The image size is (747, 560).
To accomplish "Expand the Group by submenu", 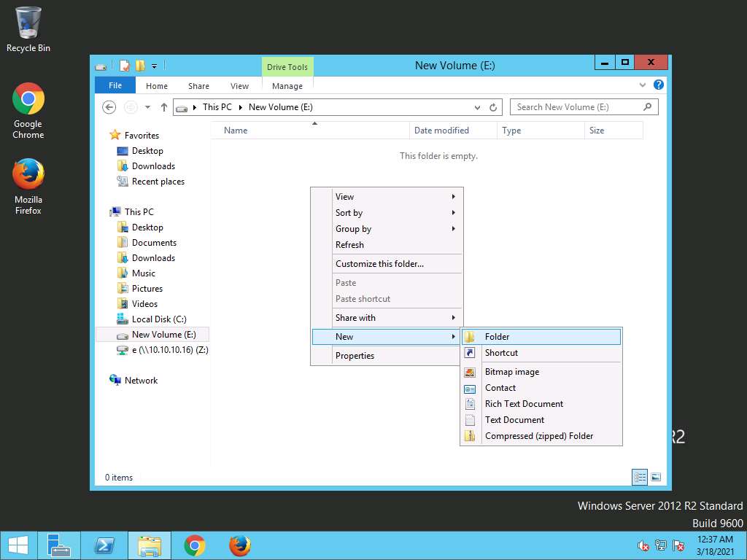I will (387, 229).
